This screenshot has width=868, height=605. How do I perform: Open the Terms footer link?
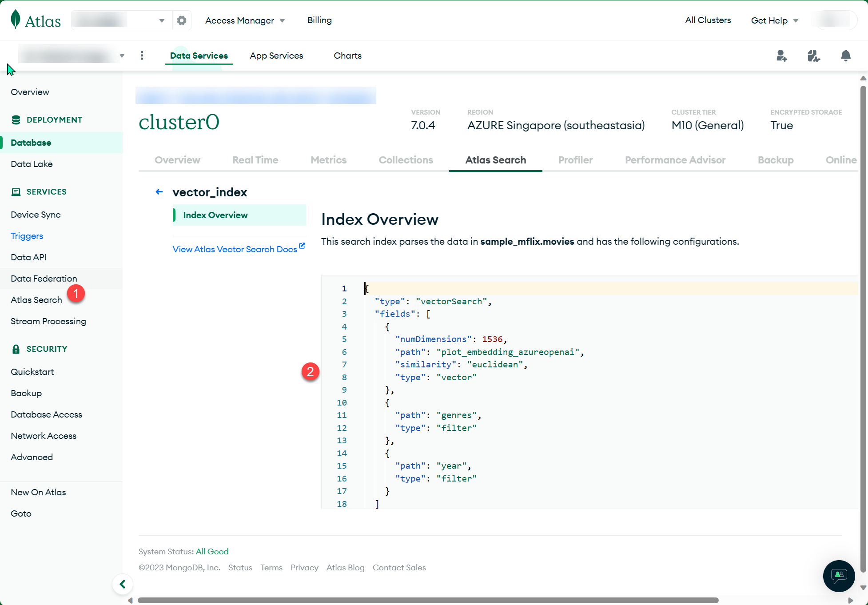(271, 567)
